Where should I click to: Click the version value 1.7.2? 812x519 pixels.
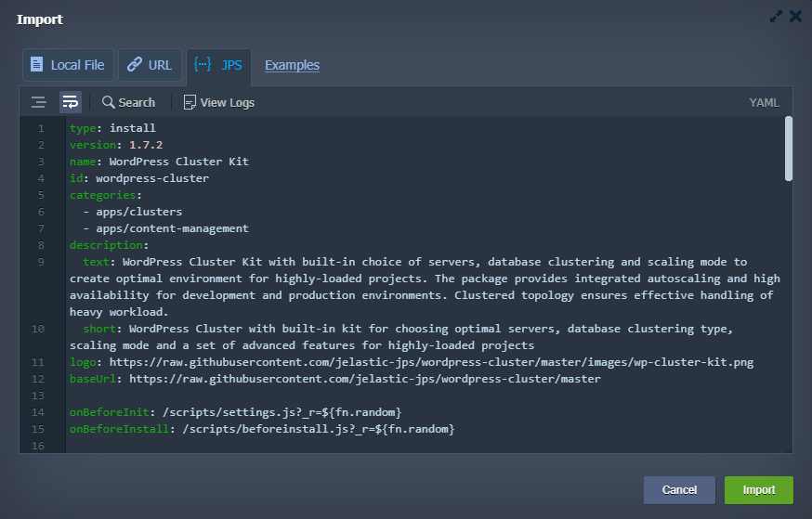[x=146, y=145]
